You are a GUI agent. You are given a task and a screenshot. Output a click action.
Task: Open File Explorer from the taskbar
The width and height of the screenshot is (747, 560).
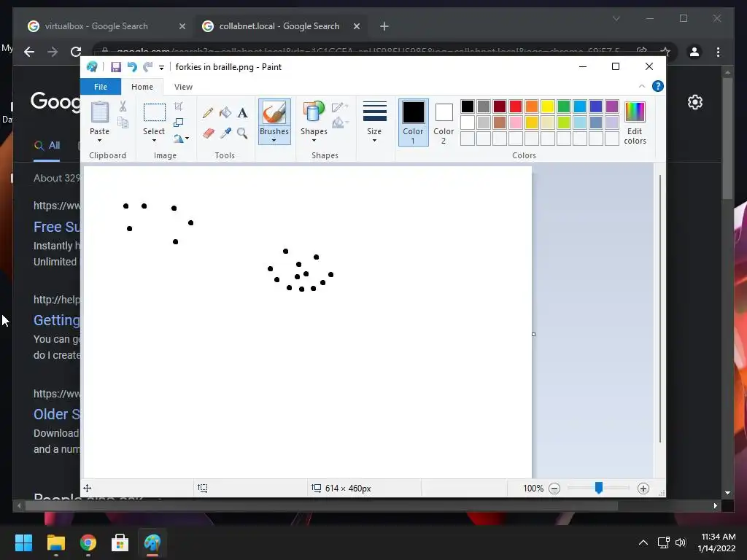[x=55, y=542]
